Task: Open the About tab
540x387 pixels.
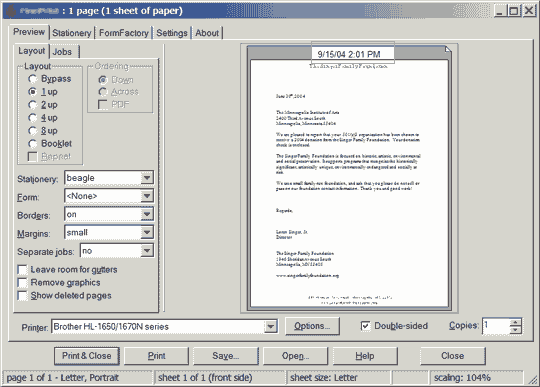Action: click(x=207, y=33)
